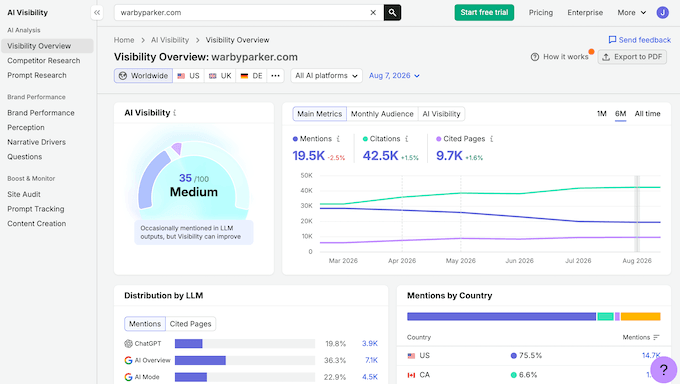Set chart range to All time
The width and height of the screenshot is (680, 384).
click(647, 114)
